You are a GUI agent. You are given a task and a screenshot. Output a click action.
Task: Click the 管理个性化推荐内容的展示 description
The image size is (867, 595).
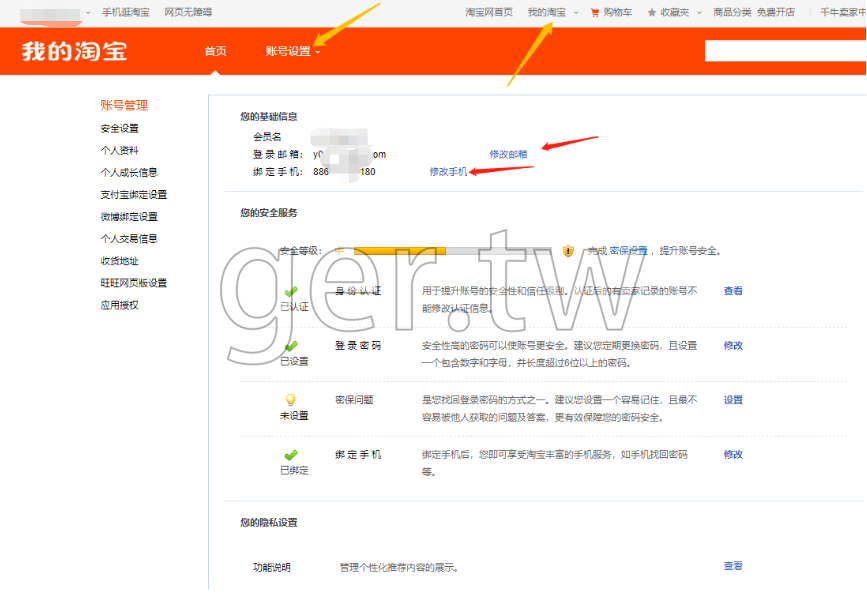tap(399, 568)
